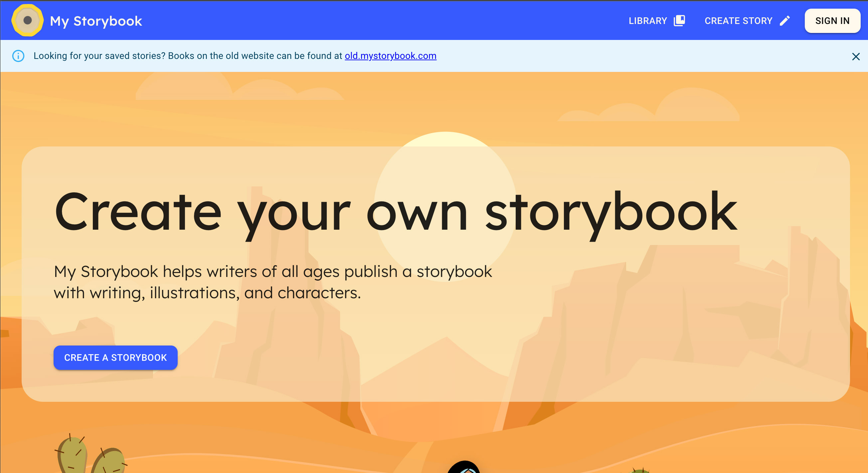Click the My Storybook round logo icon
868x473 pixels.
(27, 20)
